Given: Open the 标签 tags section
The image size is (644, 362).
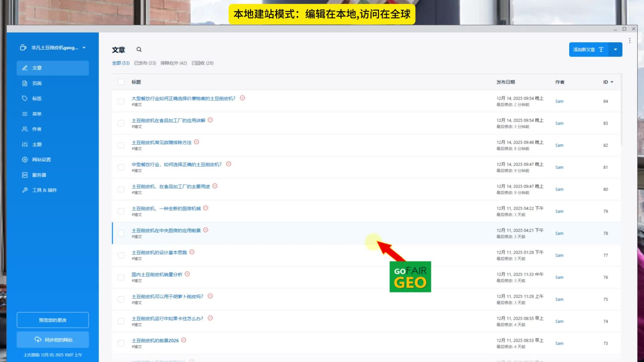Looking at the screenshot, I should point(37,99).
